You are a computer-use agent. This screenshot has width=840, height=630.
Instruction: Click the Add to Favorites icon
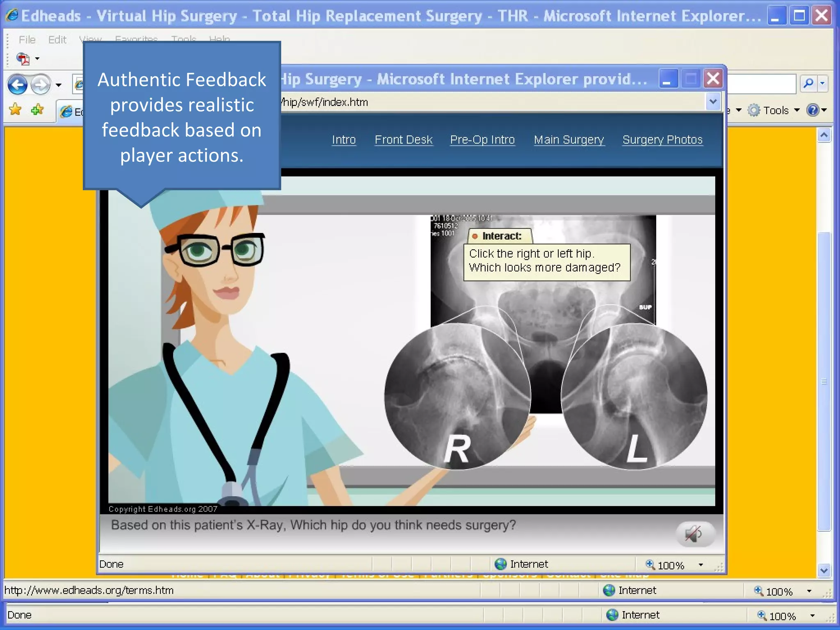click(37, 110)
